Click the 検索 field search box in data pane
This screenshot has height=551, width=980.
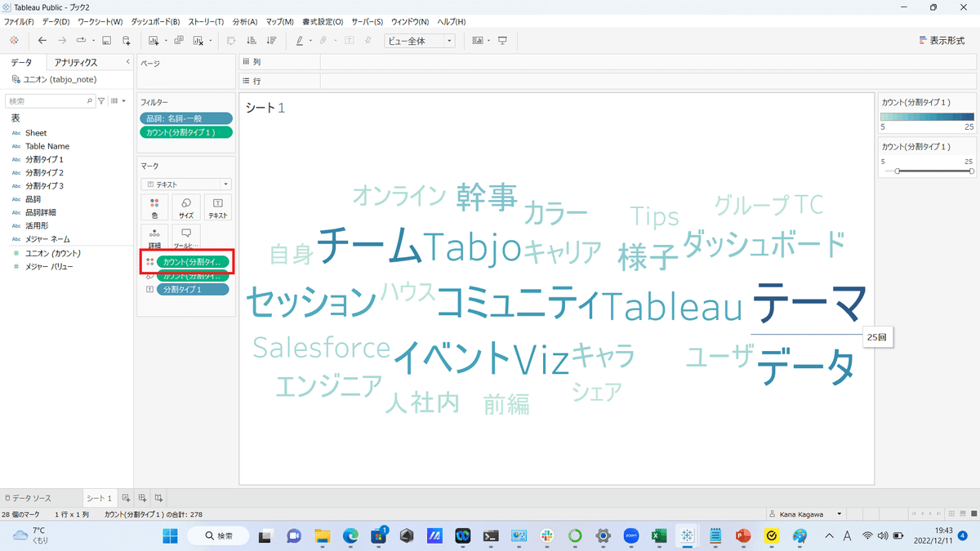click(50, 101)
